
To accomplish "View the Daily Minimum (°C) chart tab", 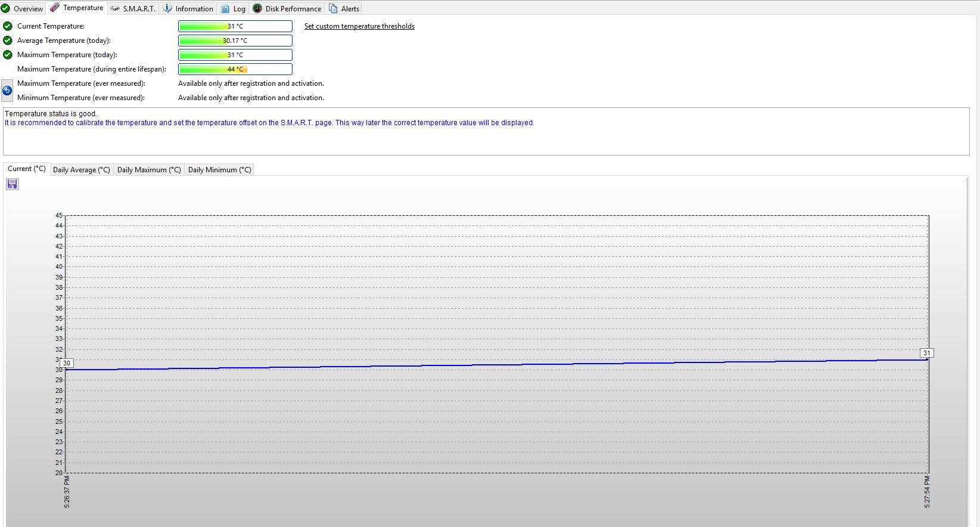I will pyautogui.click(x=219, y=170).
